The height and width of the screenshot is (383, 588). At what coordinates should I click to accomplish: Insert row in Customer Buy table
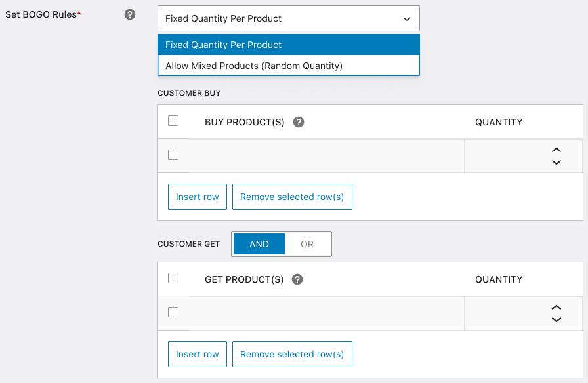pyautogui.click(x=198, y=197)
